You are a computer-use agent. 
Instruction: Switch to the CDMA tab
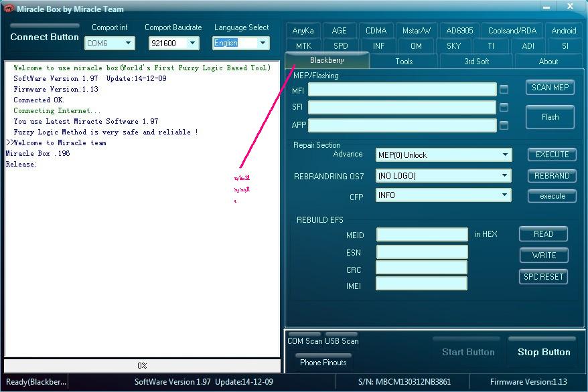pos(376,31)
